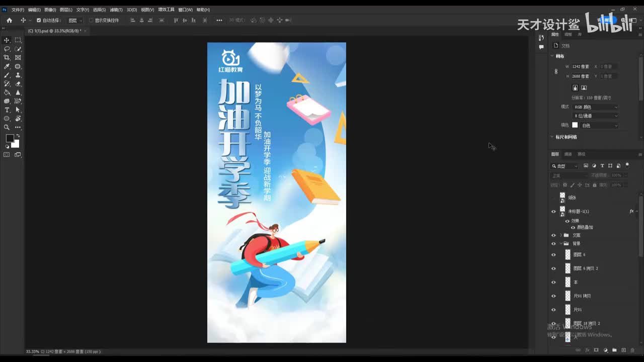
Task: Expand the 标尺和网格 section
Action: coord(552,137)
